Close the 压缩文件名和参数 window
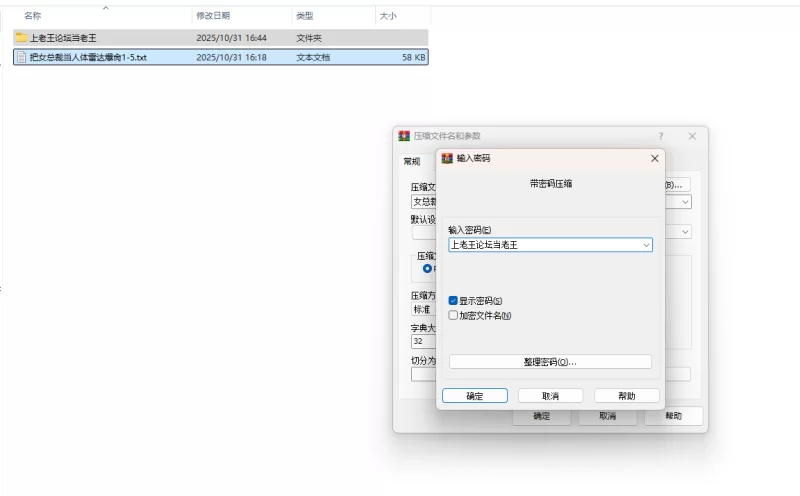 click(692, 136)
